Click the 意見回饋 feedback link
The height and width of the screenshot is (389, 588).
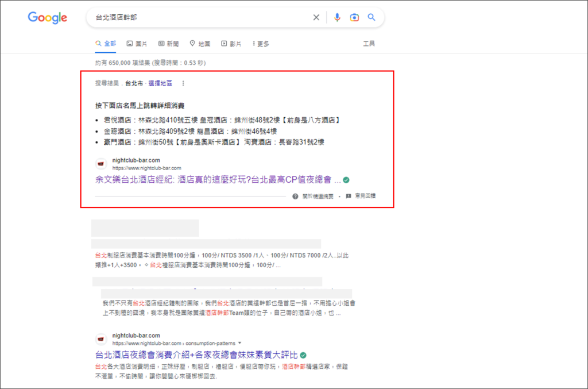pyautogui.click(x=365, y=196)
